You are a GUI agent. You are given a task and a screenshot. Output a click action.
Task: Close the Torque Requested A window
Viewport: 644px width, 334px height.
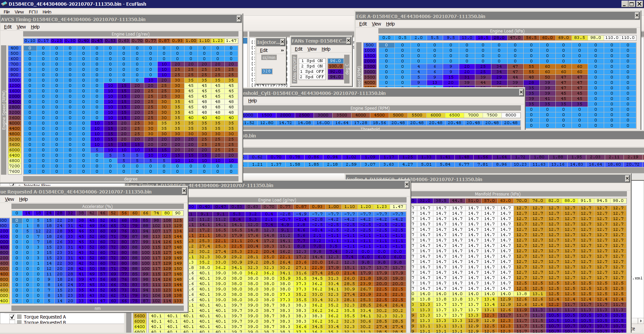184,191
